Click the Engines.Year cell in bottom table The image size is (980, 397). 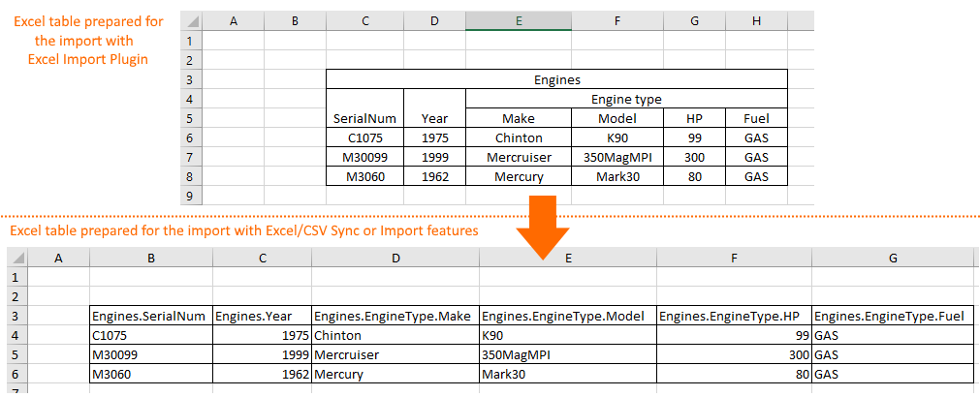pyautogui.click(x=262, y=316)
